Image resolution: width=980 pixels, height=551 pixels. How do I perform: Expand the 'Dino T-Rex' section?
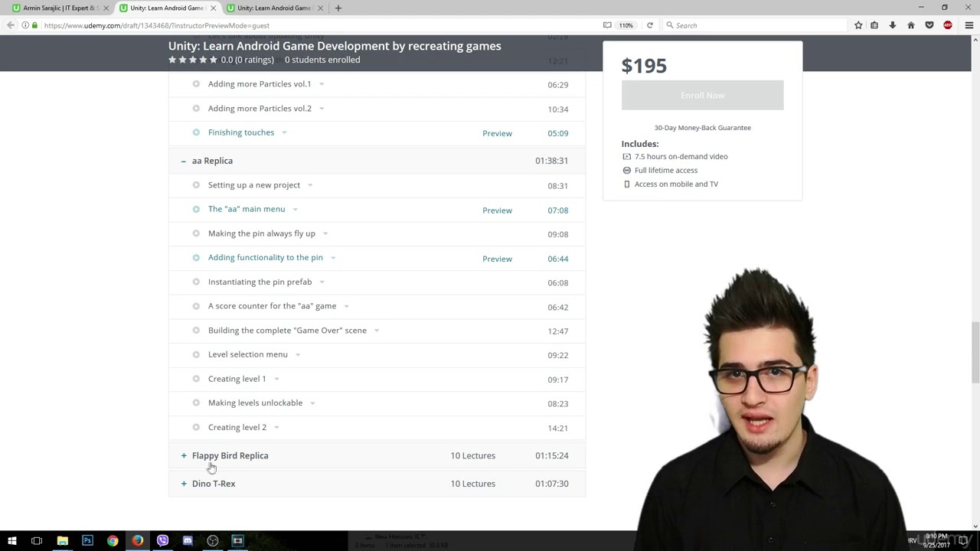[x=184, y=484]
